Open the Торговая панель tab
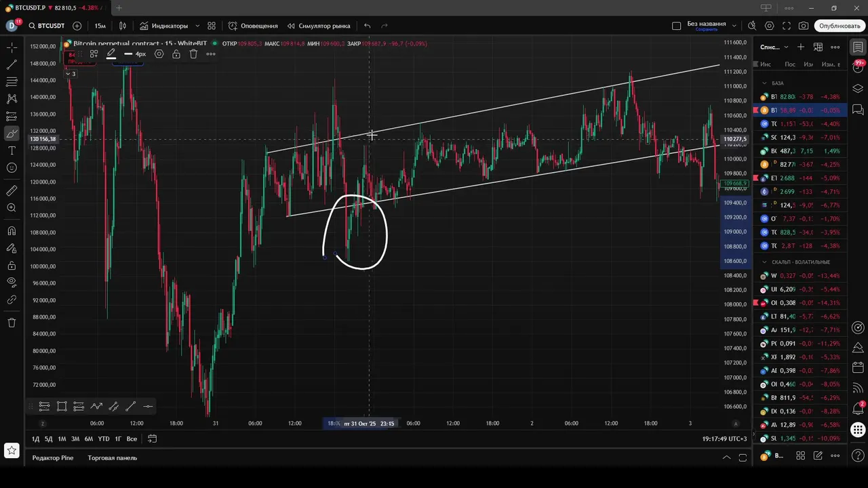868x488 pixels. pos(112,457)
